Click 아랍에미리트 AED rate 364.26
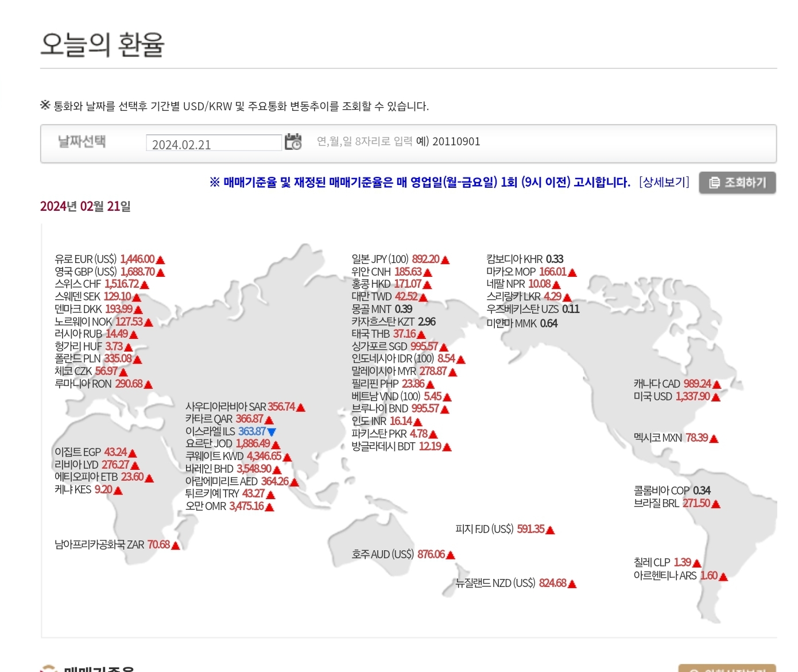This screenshot has width=798, height=672. [274, 482]
